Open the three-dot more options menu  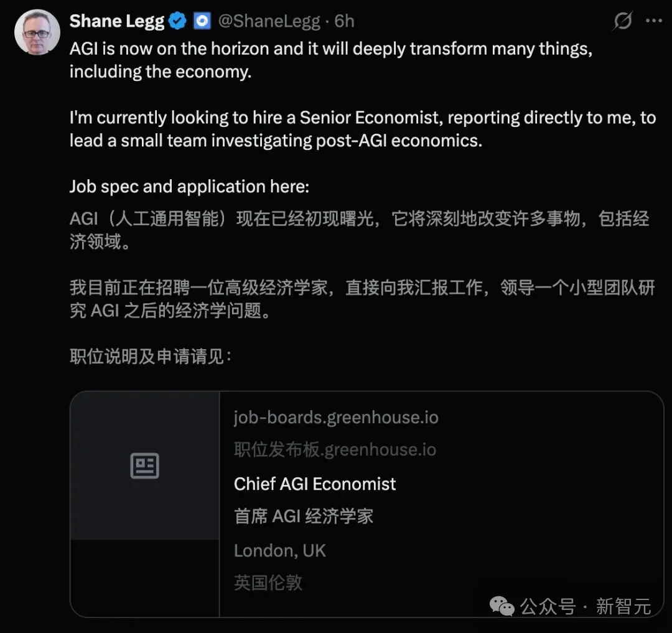click(653, 21)
